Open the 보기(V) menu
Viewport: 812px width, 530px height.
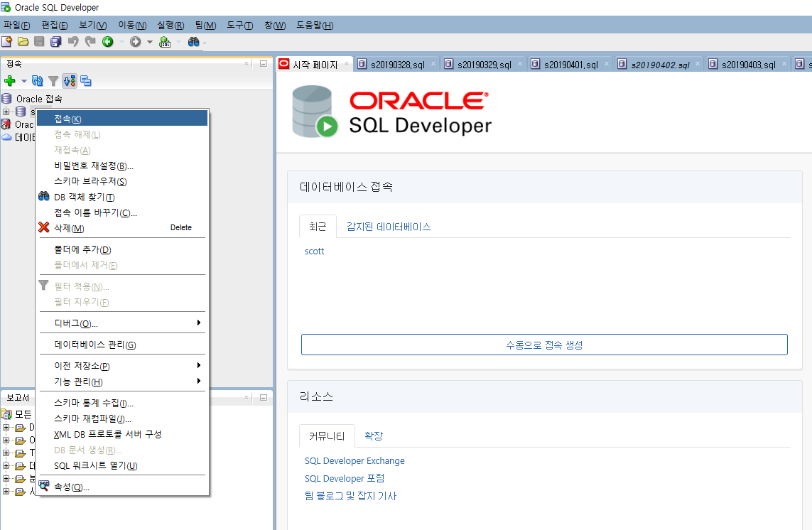point(92,25)
